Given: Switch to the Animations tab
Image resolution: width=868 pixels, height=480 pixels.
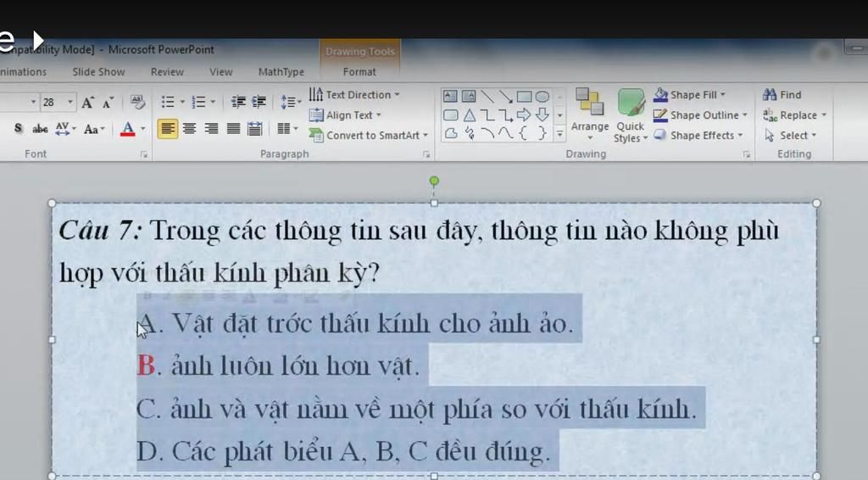Looking at the screenshot, I should [23, 72].
